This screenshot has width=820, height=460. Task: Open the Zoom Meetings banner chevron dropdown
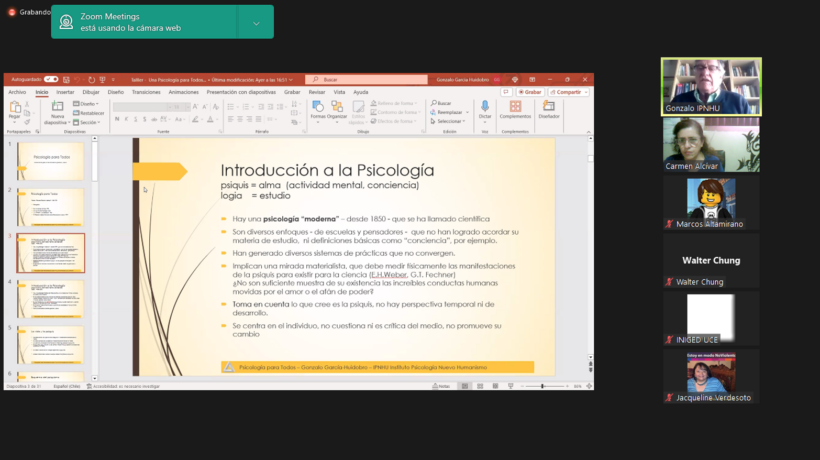(256, 22)
